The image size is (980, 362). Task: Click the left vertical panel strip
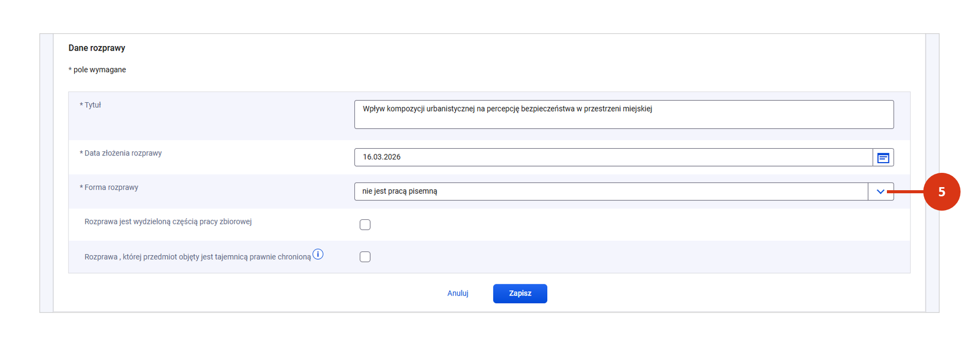click(x=47, y=173)
